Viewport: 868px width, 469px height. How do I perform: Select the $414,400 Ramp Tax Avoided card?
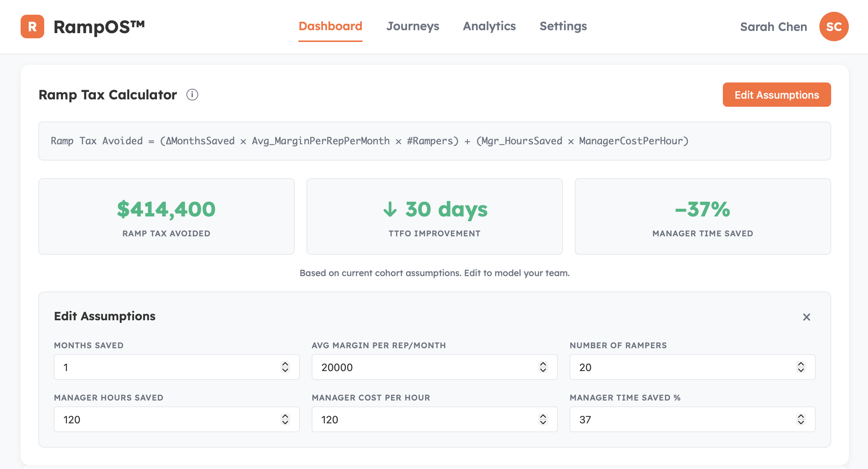click(166, 216)
